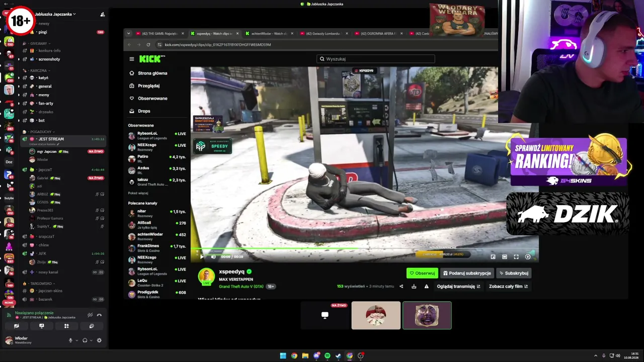Screen dimensions: 644x362
Task: Seek on the clip progress bar
Action: pyautogui.click(x=364, y=249)
